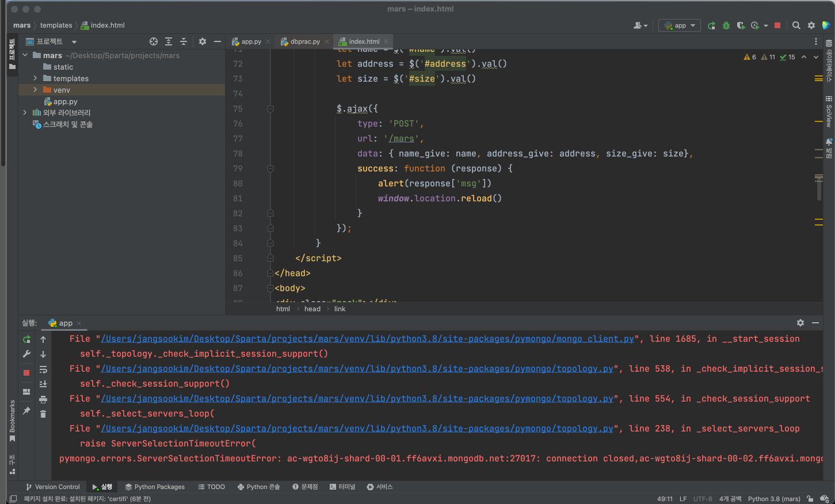Open the TODO tool window
The image size is (835, 504).
click(211, 487)
